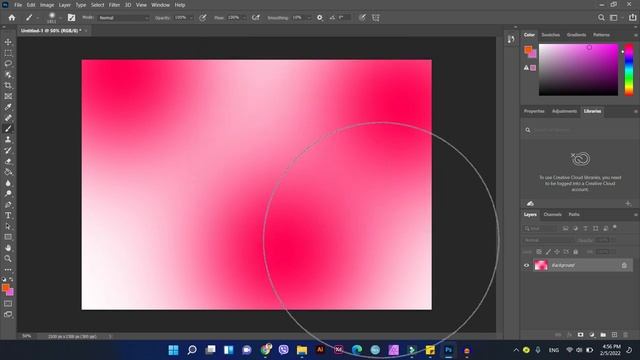Select the Pen tool

(x=8, y=204)
